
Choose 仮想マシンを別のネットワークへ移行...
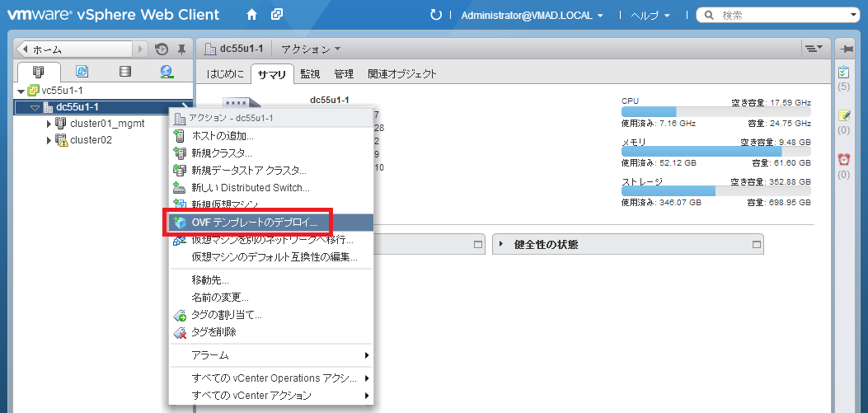271,240
